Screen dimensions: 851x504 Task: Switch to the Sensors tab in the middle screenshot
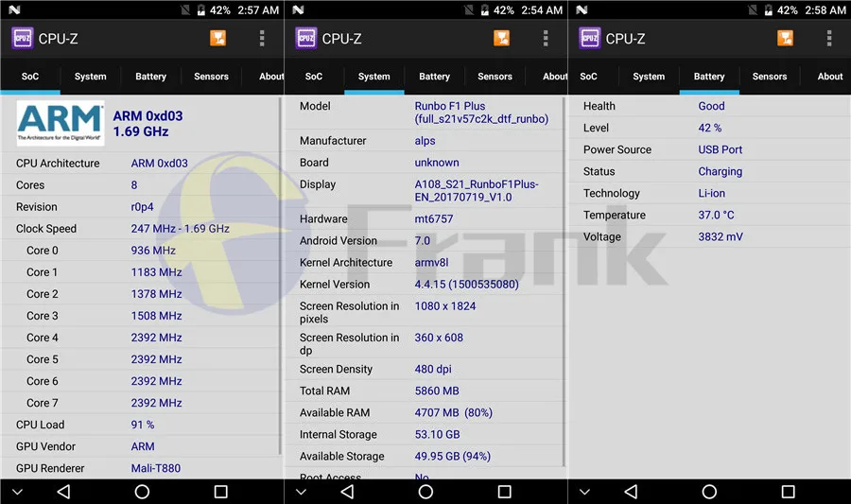coord(495,77)
